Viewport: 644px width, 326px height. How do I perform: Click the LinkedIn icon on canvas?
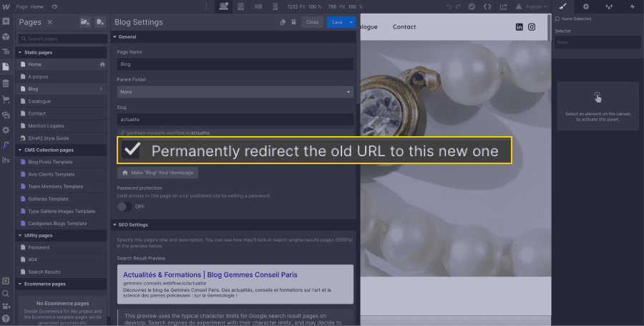519,27
